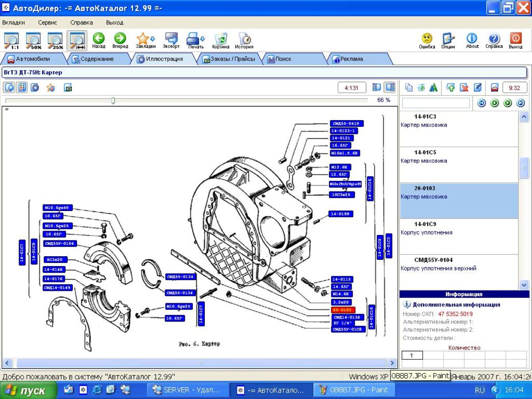This screenshot has width=532, height=399.
Task: Open the Сервис menu
Action: pyautogui.click(x=47, y=23)
